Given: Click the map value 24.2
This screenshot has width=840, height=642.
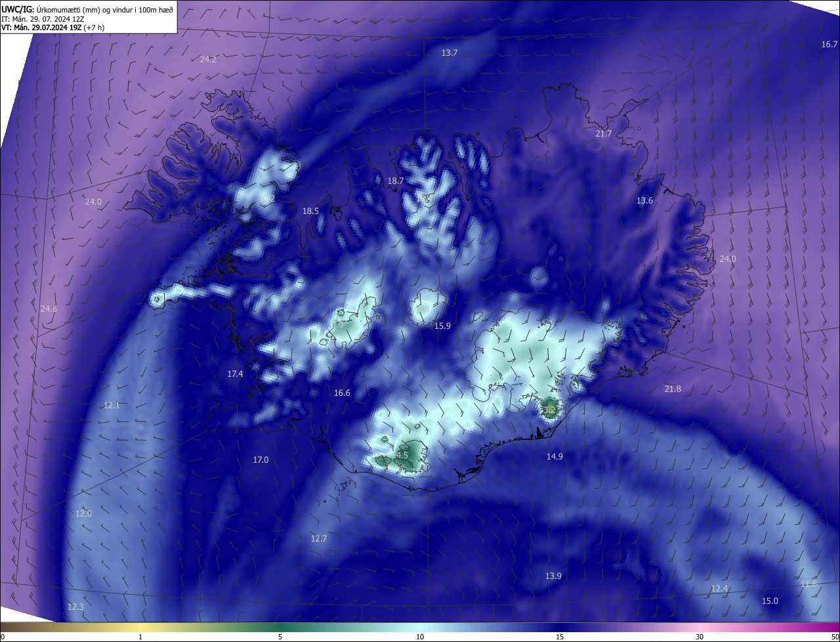Looking at the screenshot, I should coord(208,59).
